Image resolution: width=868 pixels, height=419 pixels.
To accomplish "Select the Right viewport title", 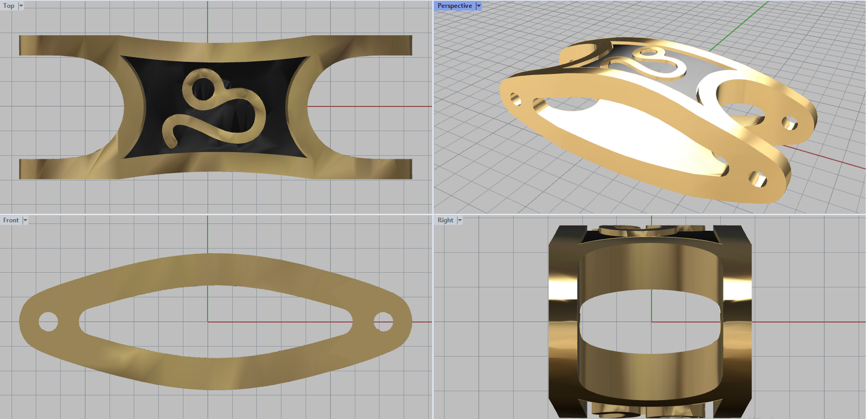I will tap(445, 220).
